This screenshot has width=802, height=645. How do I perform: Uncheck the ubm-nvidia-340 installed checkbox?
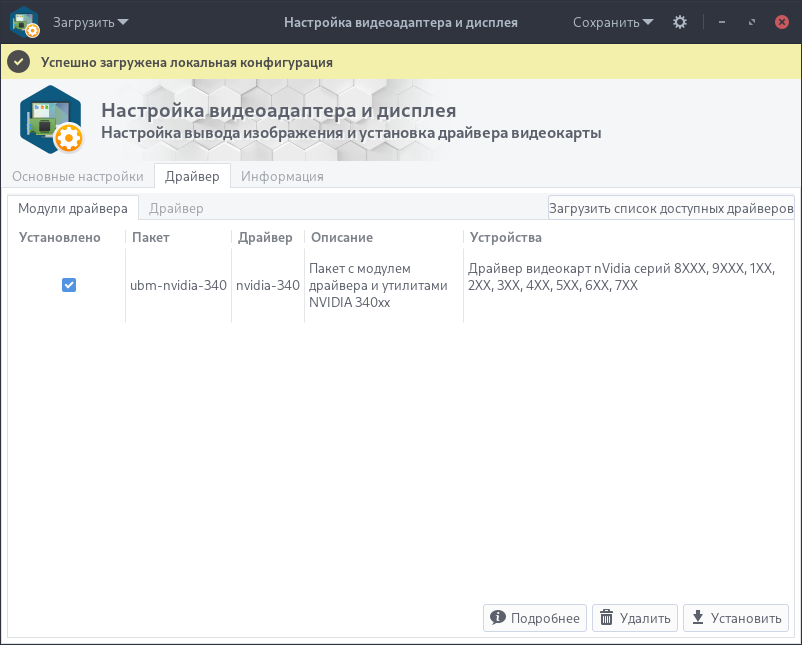[69, 285]
